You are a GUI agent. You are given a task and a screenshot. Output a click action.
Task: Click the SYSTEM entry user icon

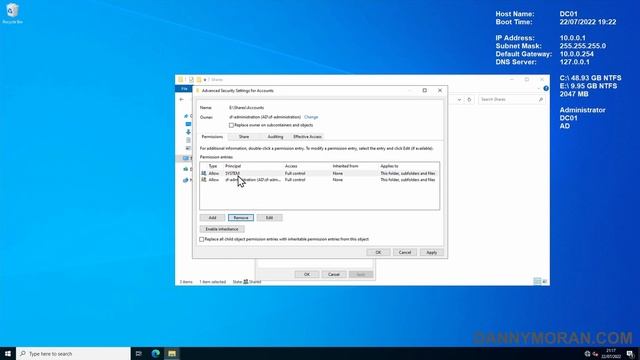(204, 173)
